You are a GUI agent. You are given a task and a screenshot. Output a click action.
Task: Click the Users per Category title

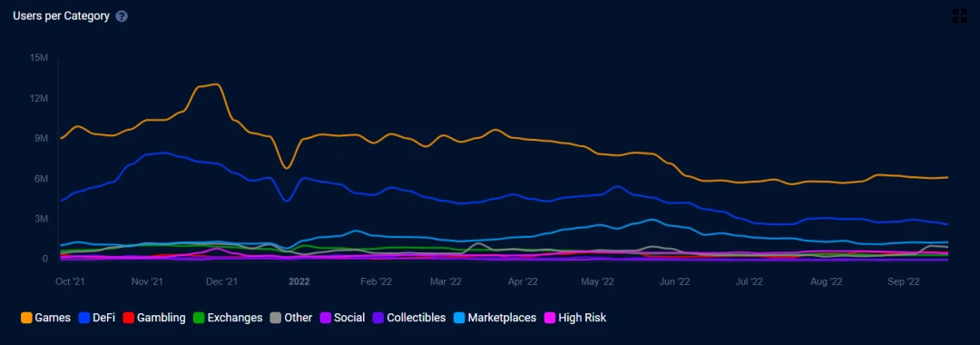point(62,16)
